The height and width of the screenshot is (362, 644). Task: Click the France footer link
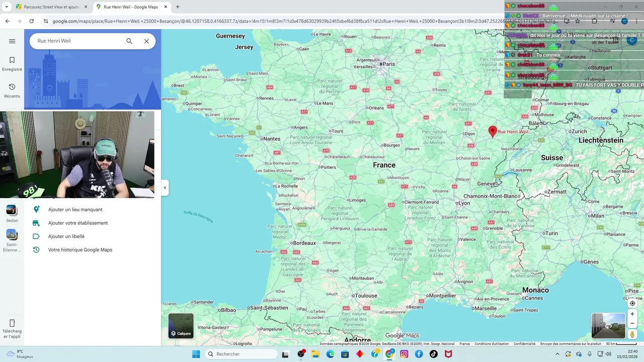click(x=464, y=344)
